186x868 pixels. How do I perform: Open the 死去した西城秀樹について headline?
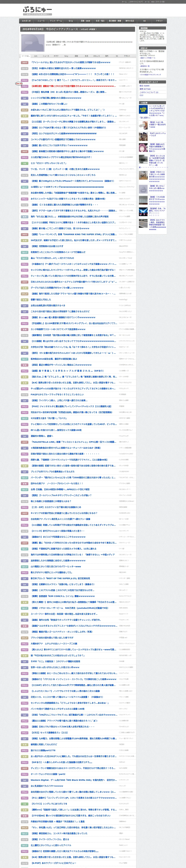coord(63,175)
